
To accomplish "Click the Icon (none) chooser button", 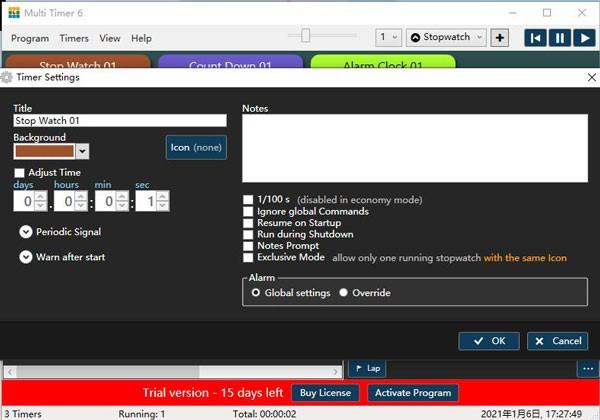I will pos(196,147).
